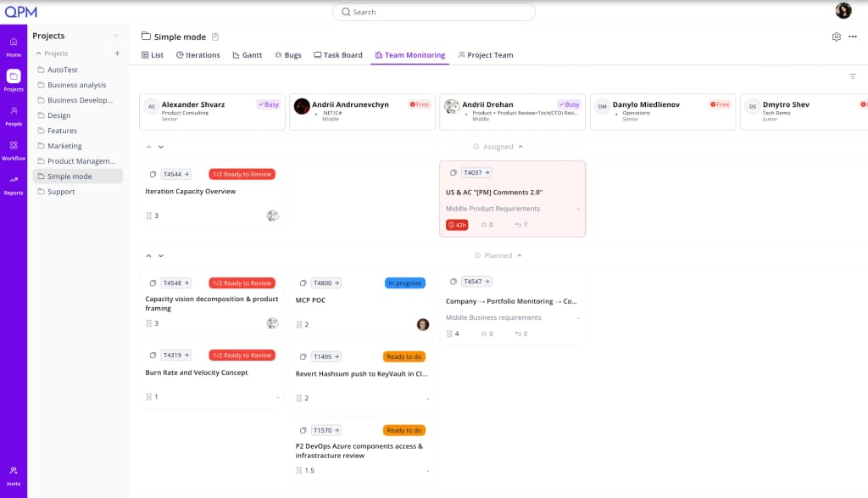
Task: Click the copy icon on task T1495
Action: (x=303, y=356)
